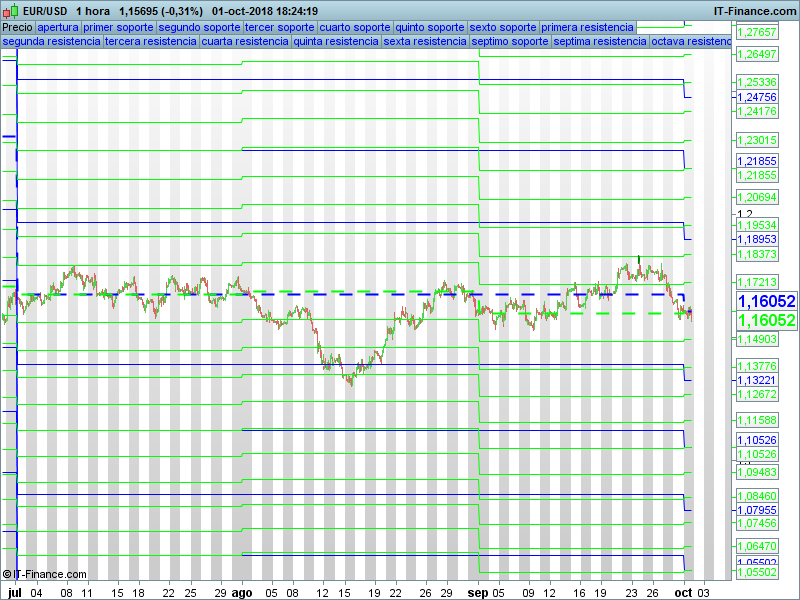Select the sexto soporte label

(x=503, y=27)
